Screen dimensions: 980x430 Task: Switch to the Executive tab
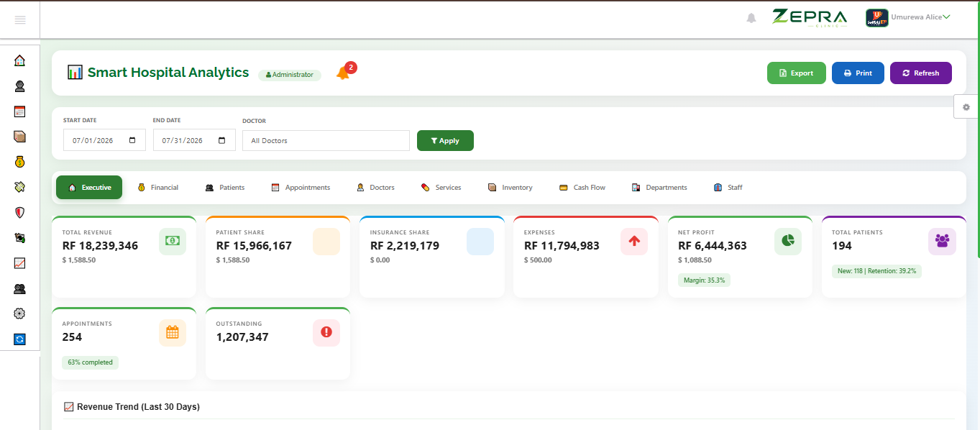pyautogui.click(x=89, y=187)
